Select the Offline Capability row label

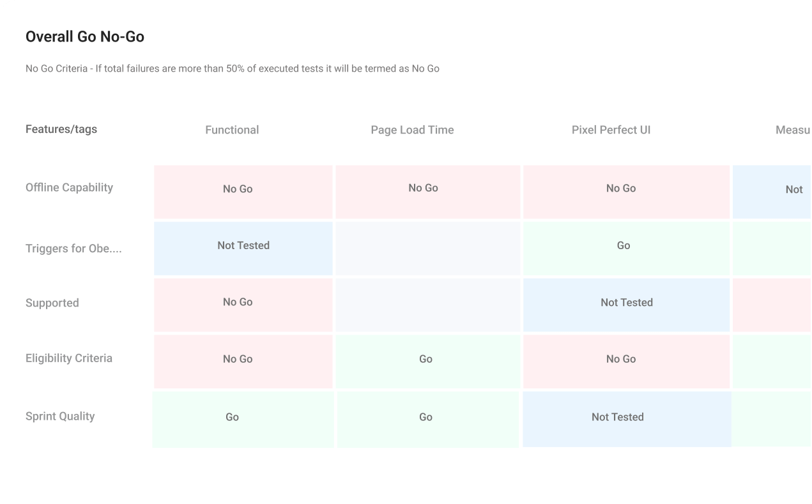(69, 187)
